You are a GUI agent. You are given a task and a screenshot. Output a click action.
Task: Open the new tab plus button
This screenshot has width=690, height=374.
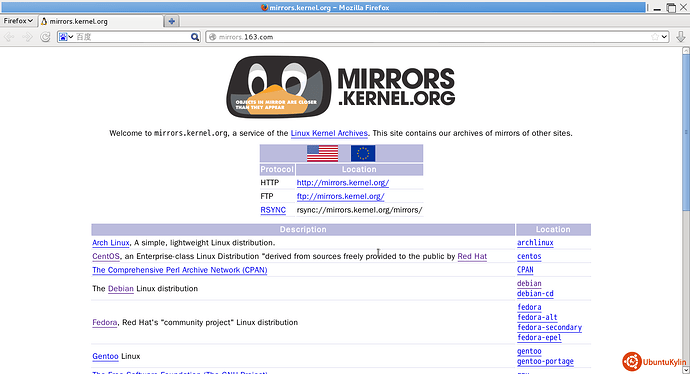[172, 21]
